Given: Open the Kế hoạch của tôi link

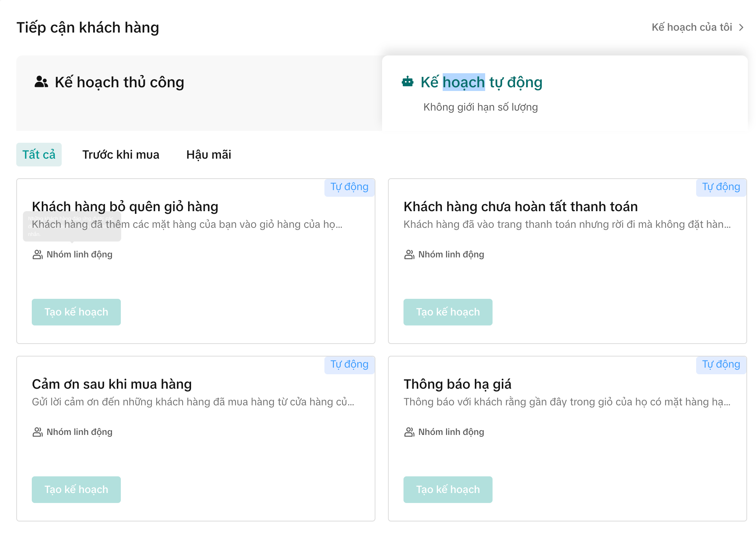Looking at the screenshot, I should click(692, 27).
